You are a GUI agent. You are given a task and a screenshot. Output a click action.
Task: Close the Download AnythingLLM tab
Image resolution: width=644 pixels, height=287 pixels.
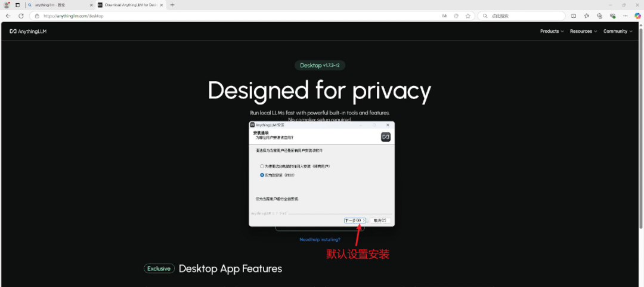tap(162, 5)
